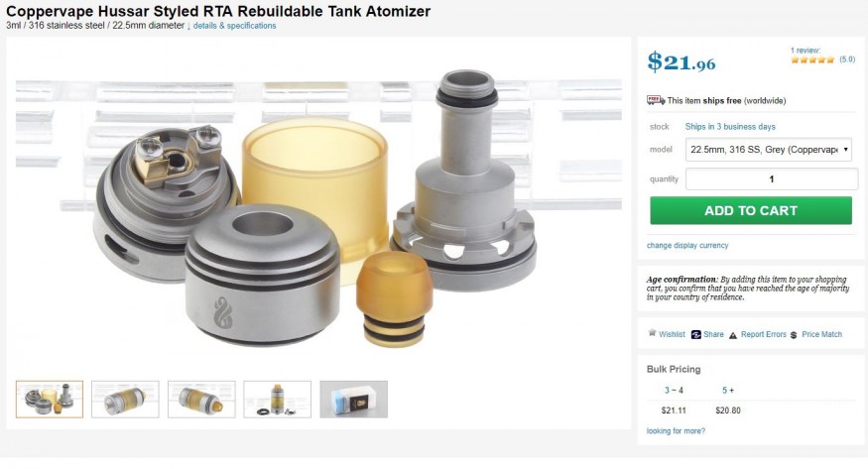This screenshot has width=868, height=469.
Task: Click the quantity input field
Action: click(x=772, y=179)
